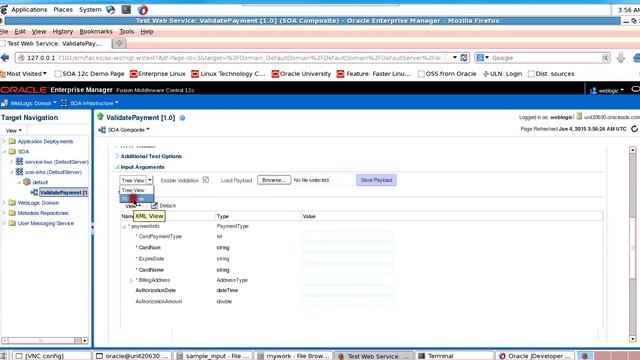Click the Enterprise Linux bookmark icon
The height and width of the screenshot is (360, 640).
coord(133,74)
